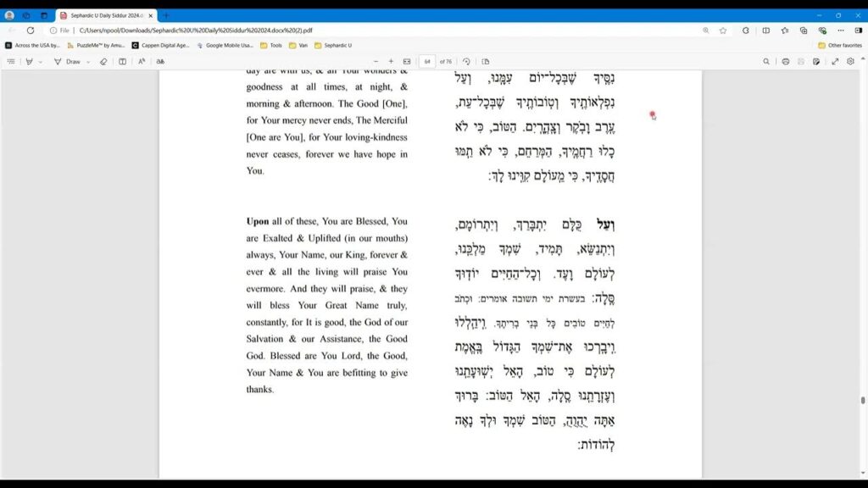This screenshot has height=488, width=868.
Task: Select the Erase tool
Action: 103,61
